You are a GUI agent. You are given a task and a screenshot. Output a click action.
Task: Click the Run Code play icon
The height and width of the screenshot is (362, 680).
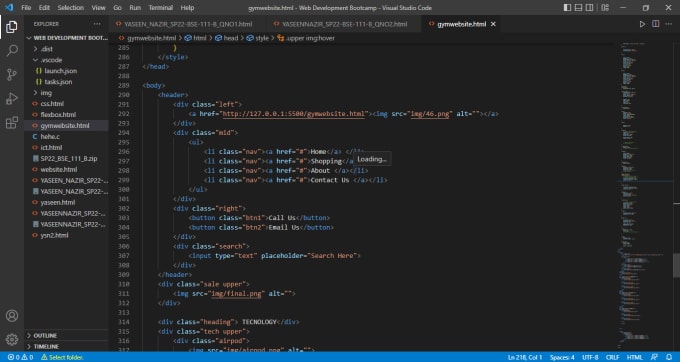[642, 24]
